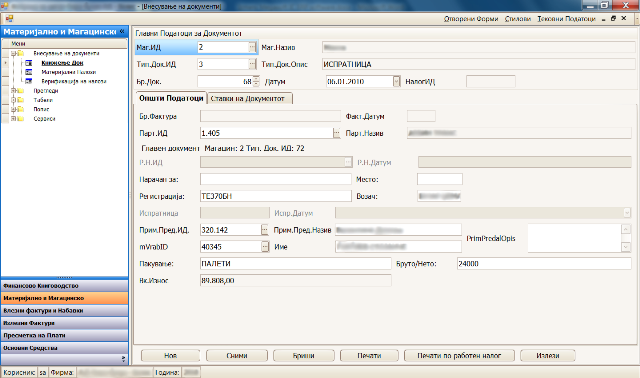Click the Нарачан за input field

(276, 179)
